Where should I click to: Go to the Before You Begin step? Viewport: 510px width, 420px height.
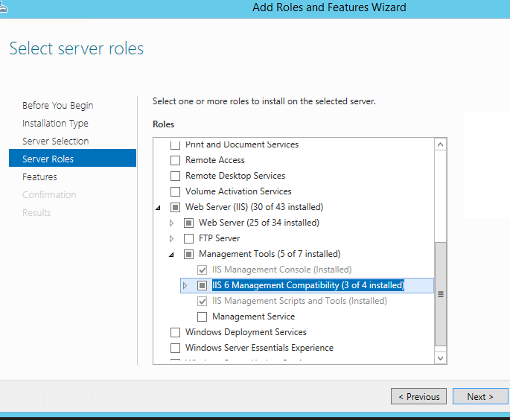pos(57,106)
